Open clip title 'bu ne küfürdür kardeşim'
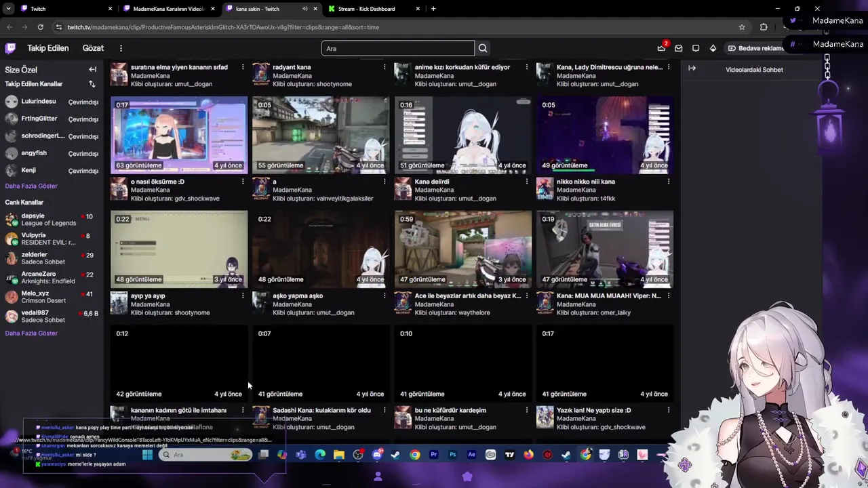868x488 pixels. pos(450,410)
